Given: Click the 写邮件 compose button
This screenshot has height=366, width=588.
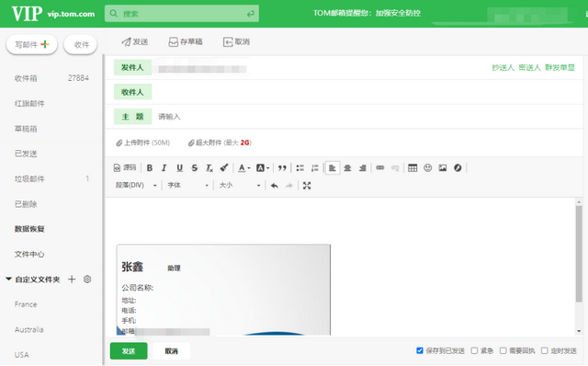Looking at the screenshot, I should coord(32,45).
